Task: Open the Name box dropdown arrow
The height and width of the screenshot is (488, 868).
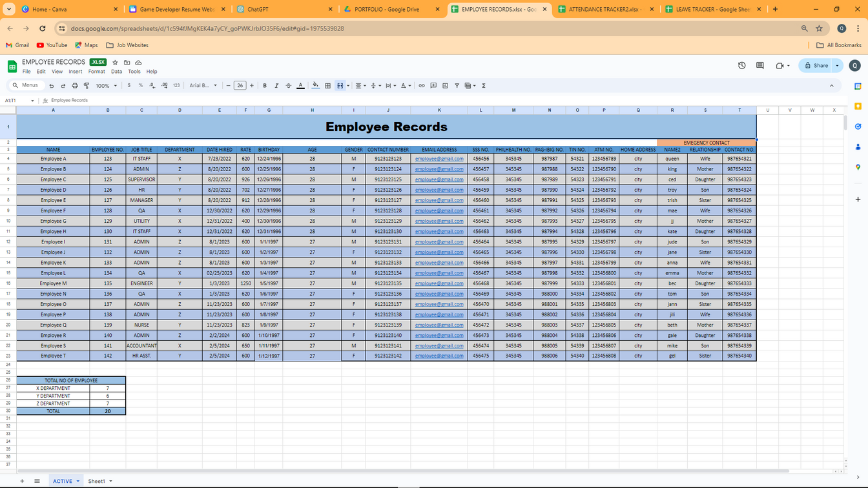Action: 33,101
